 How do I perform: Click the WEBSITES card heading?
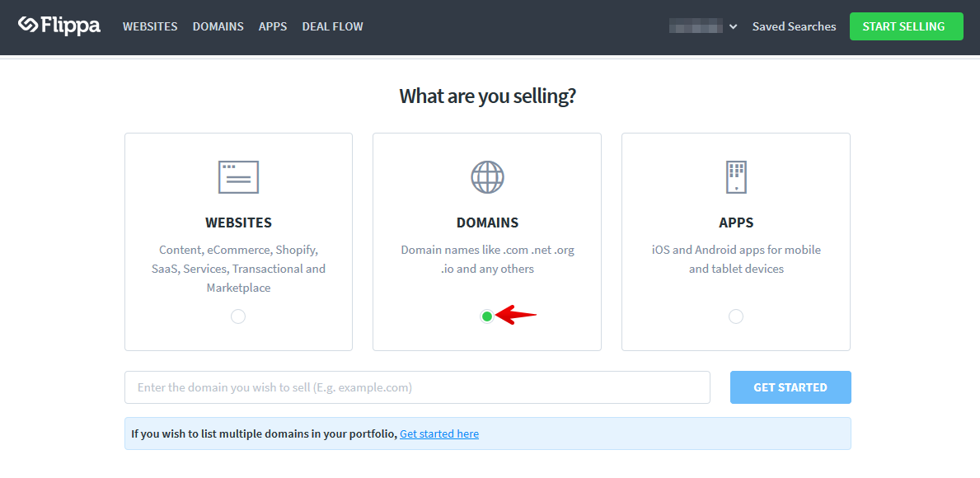click(x=238, y=223)
